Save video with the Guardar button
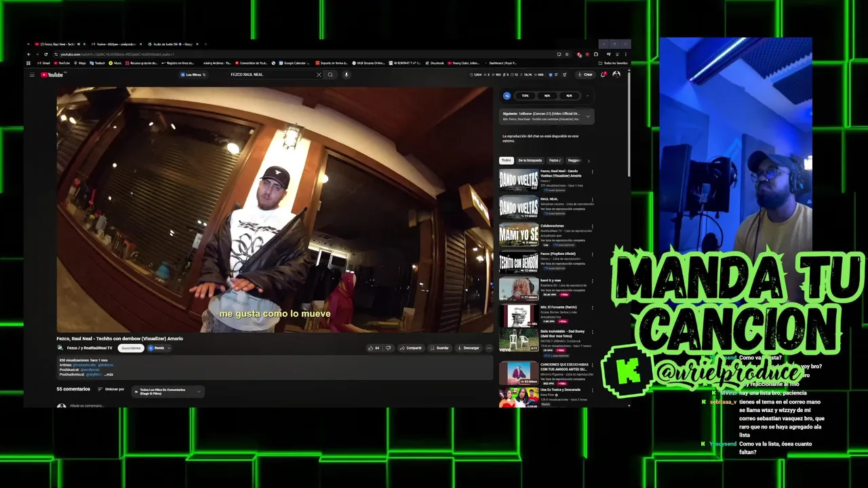 point(439,348)
